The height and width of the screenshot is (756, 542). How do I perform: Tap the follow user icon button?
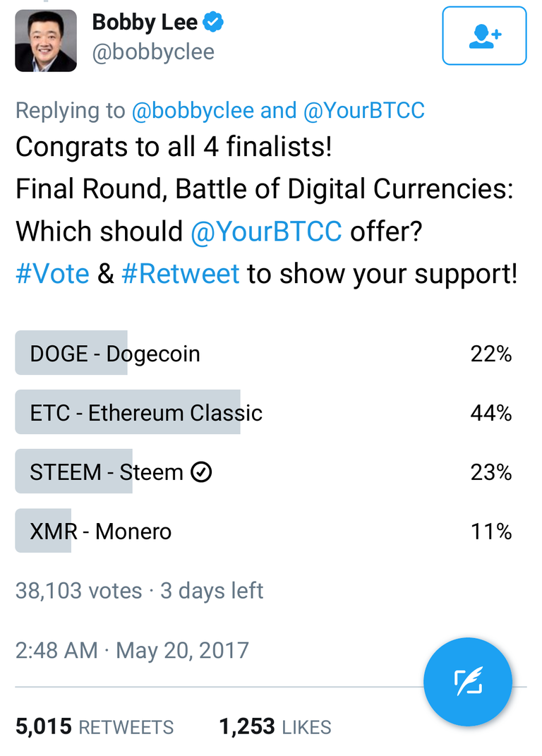484,36
